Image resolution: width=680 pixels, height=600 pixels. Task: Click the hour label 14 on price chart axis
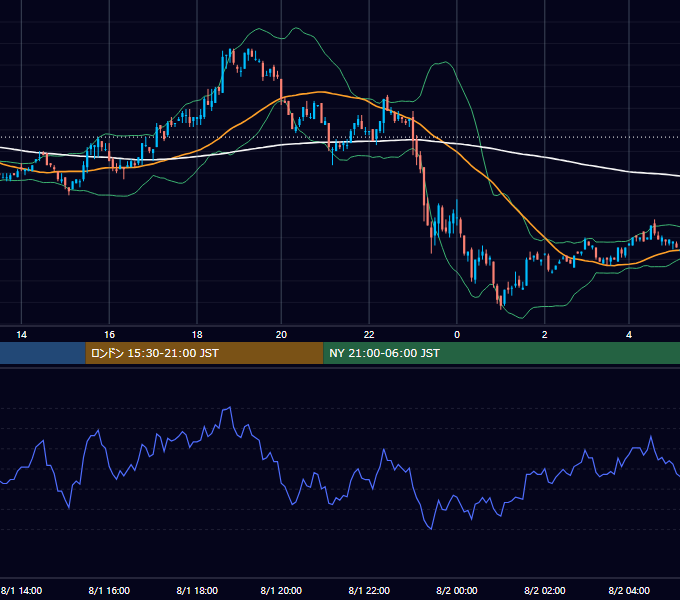(21, 334)
